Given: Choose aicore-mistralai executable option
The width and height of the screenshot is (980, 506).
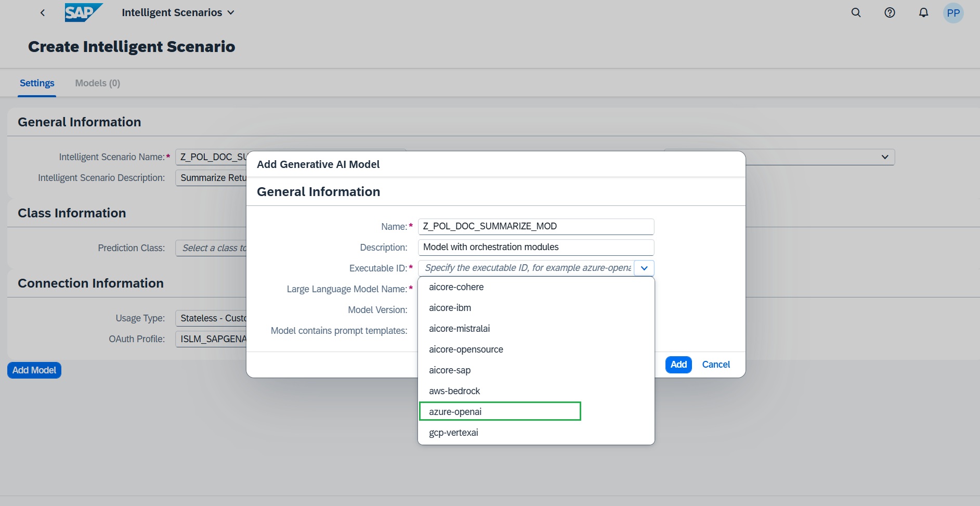Looking at the screenshot, I should pos(536,329).
